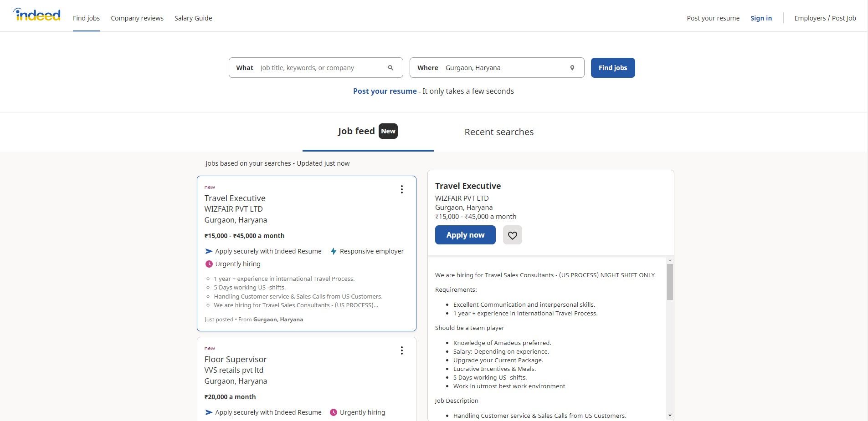Click the Urgently hiring clock icon on Floor Supervisor card

334,412
